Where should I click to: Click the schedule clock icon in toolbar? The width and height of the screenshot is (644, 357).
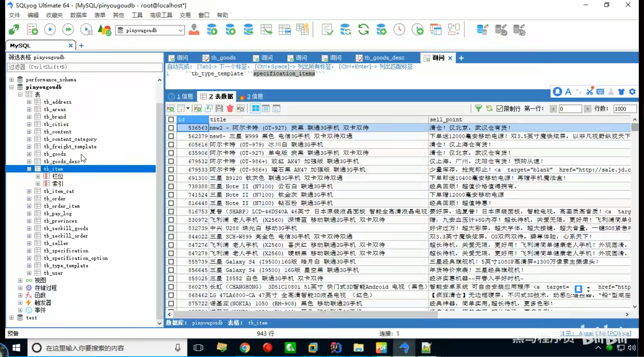[x=399, y=30]
